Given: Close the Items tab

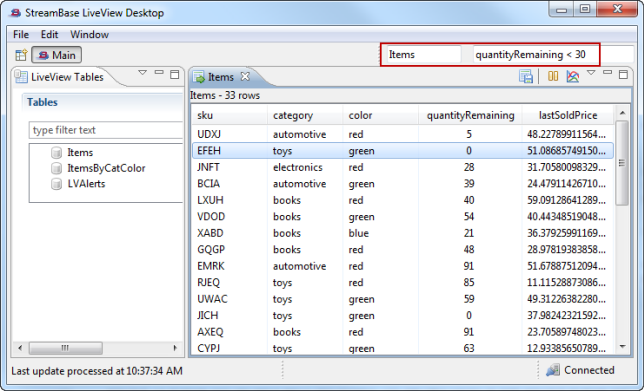Looking at the screenshot, I should [245, 76].
